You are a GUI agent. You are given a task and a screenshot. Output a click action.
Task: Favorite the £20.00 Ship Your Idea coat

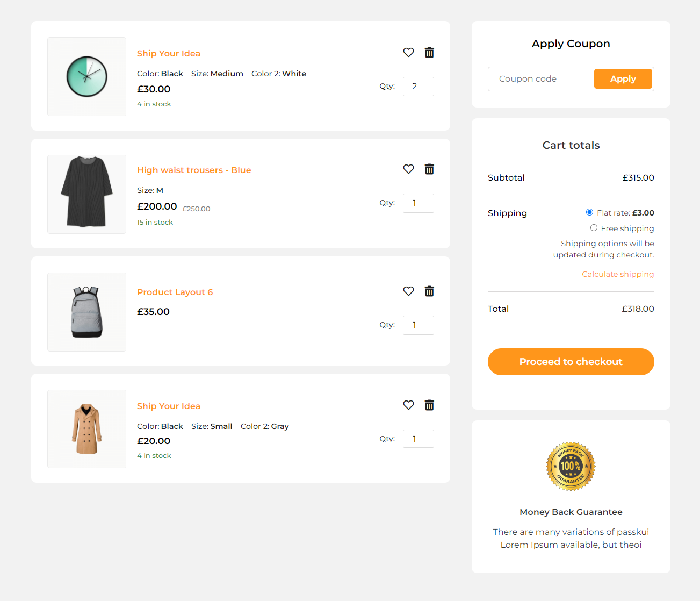[x=408, y=405]
